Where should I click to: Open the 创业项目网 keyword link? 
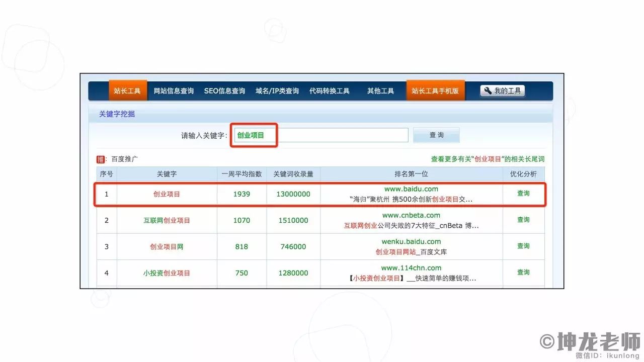(x=167, y=247)
